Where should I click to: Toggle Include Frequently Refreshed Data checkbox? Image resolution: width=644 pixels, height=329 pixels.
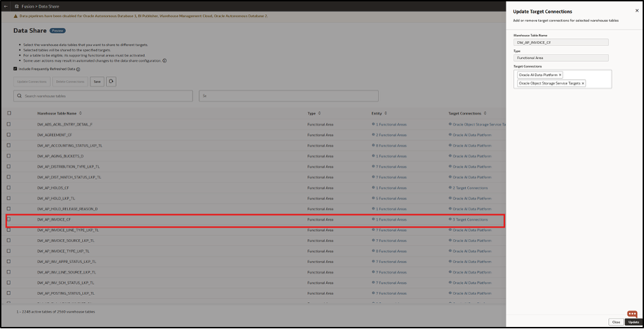click(15, 69)
